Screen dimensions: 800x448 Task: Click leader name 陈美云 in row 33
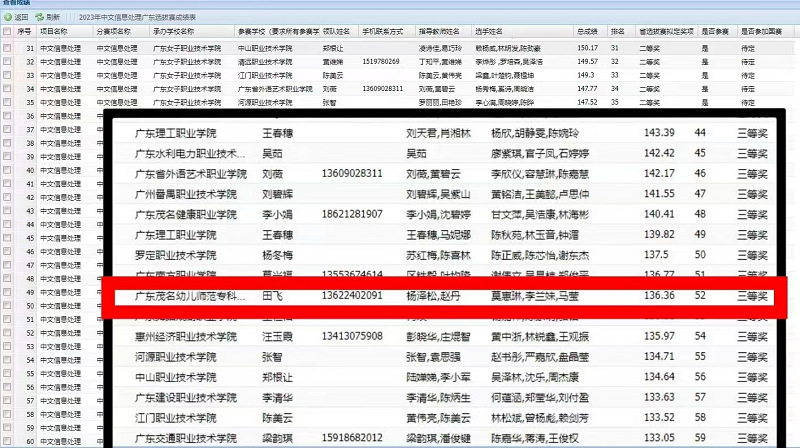pos(333,75)
